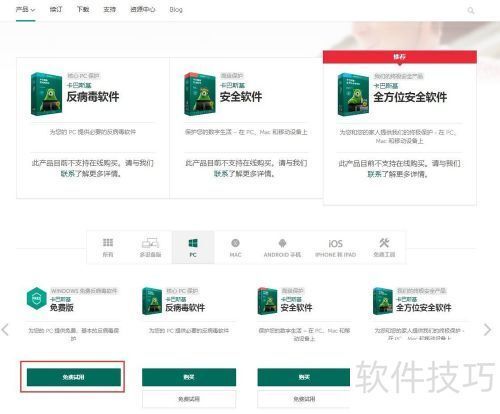Screen dimensions: 500x414
Task: Click the top 安全软件 product box image
Action: [200, 94]
